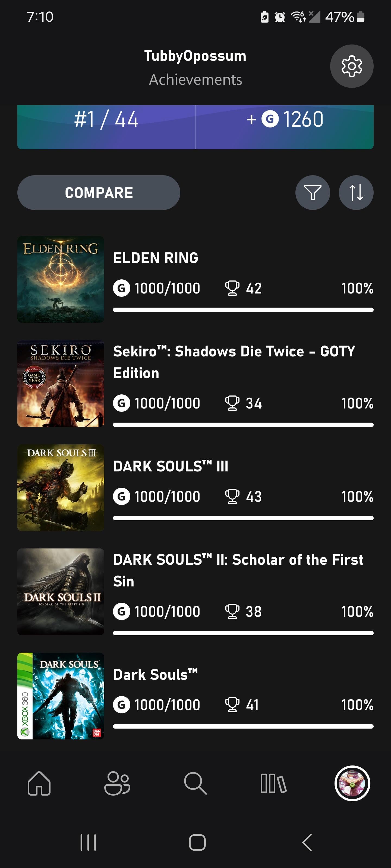Go to the Home tab icon

(39, 783)
